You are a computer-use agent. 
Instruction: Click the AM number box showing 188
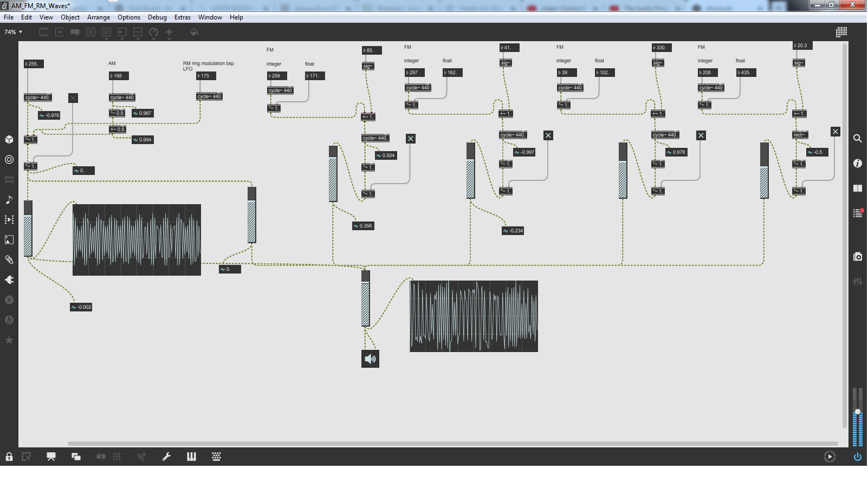(x=119, y=76)
